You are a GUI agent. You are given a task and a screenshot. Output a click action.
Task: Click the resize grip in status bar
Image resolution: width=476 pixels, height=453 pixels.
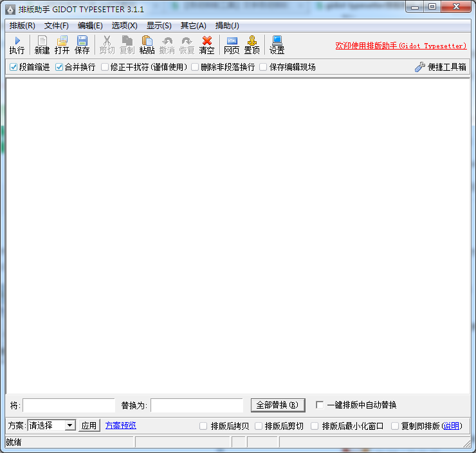[x=466, y=443]
